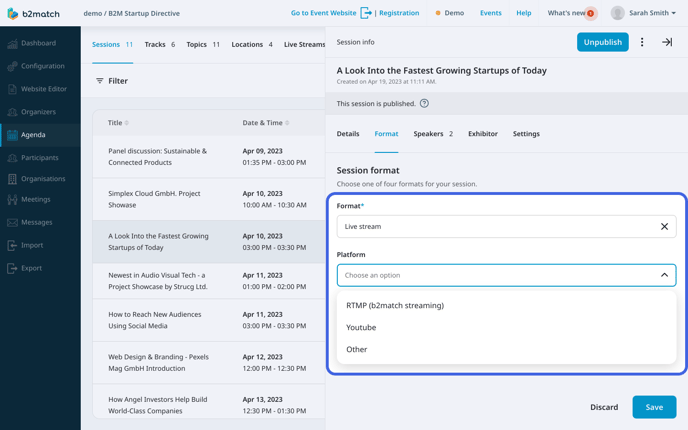Click the Export arrow icon
Image resolution: width=688 pixels, height=430 pixels.
click(12, 268)
